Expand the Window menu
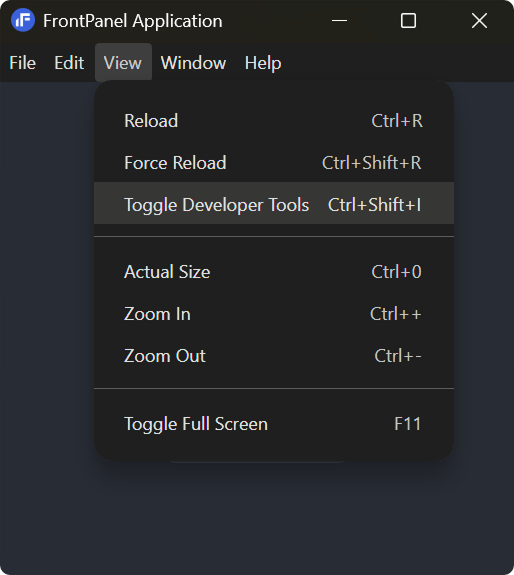514x575 pixels. [193, 63]
